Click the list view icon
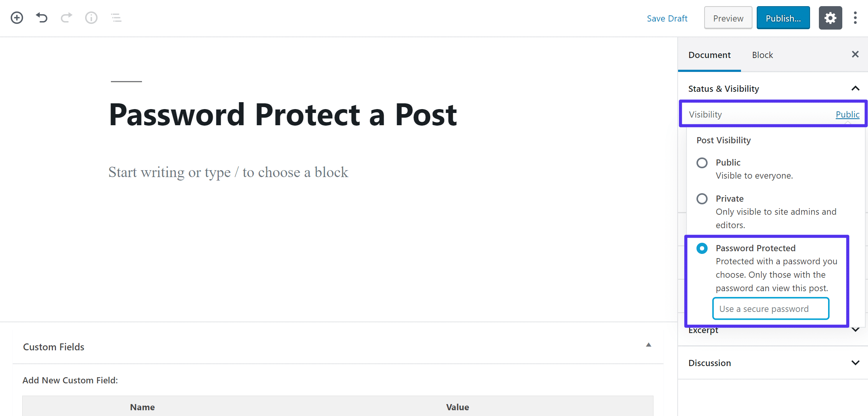Image resolution: width=868 pixels, height=416 pixels. (x=116, y=18)
